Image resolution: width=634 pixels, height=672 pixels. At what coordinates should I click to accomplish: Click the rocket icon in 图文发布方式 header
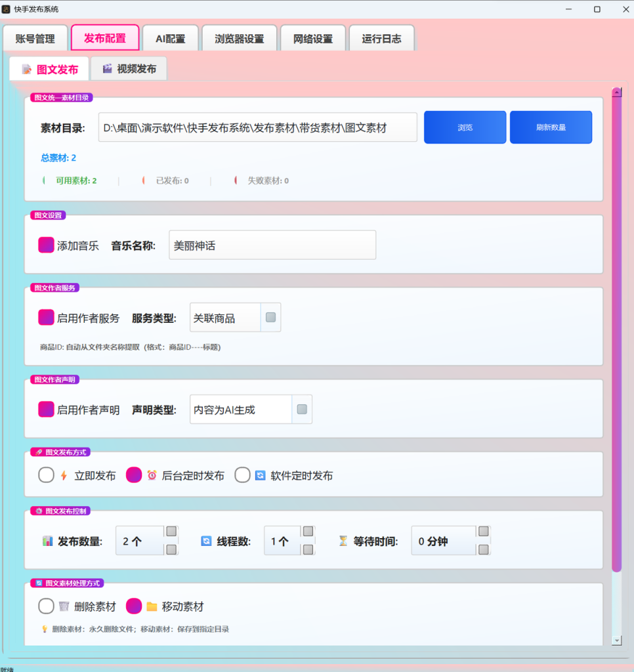39,452
